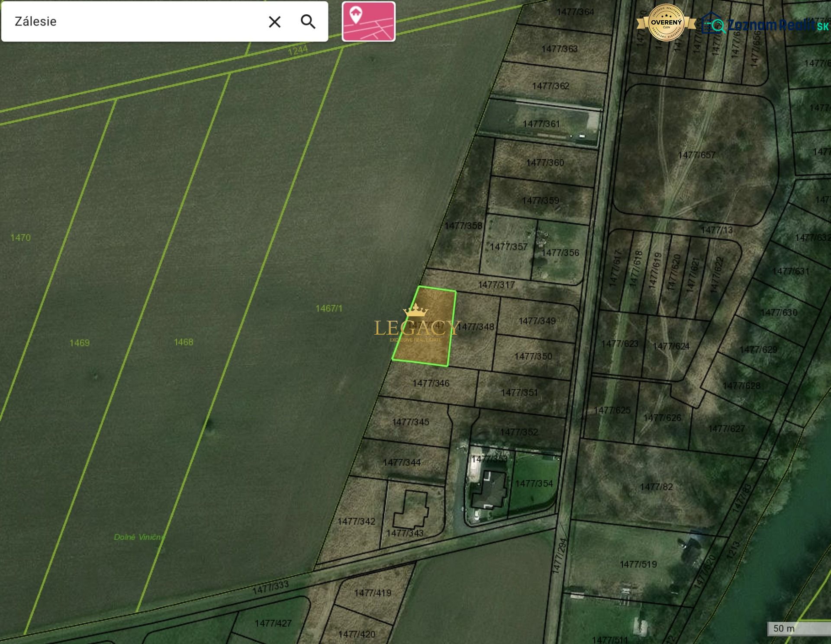Click the 50 m scale bar
Image resolution: width=831 pixels, height=644 pixels.
[x=799, y=628]
